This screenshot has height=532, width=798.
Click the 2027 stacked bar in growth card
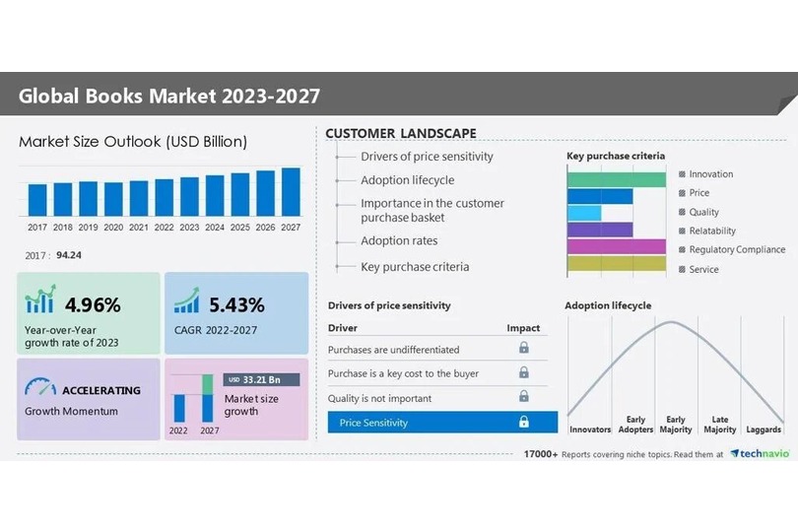point(208,398)
